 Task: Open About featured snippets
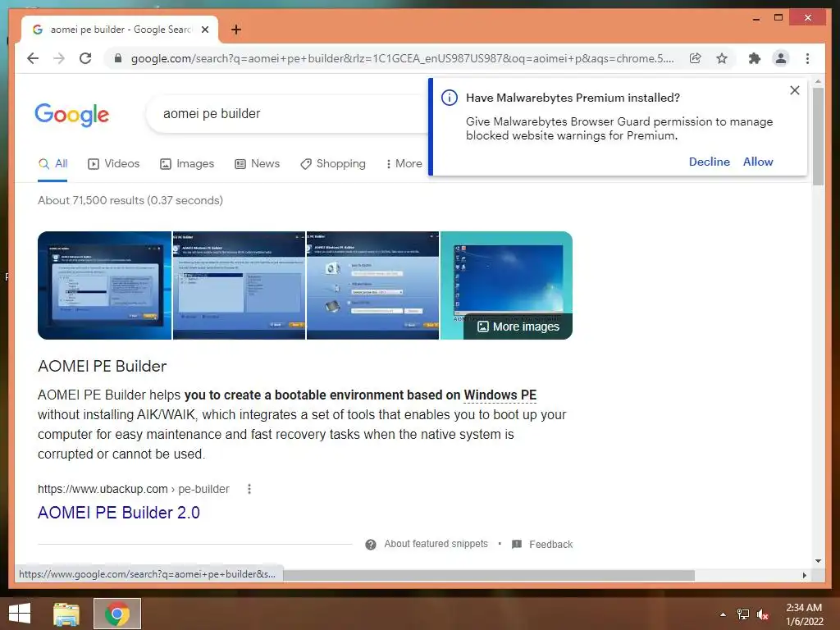436,544
